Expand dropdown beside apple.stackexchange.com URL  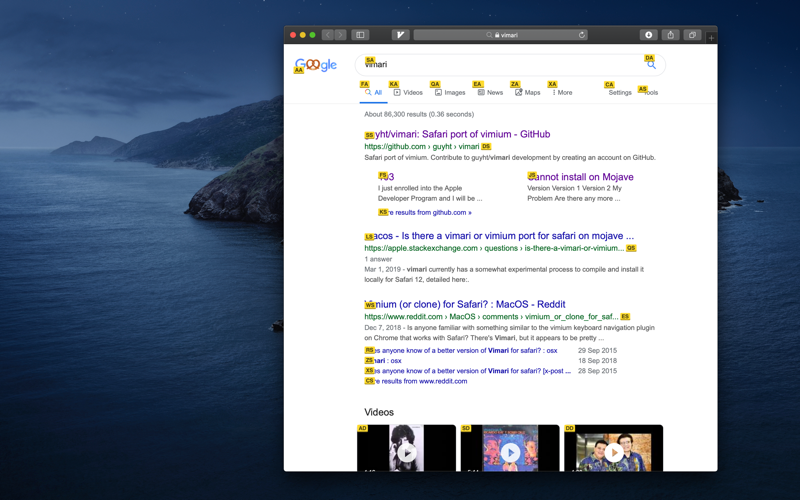(631, 248)
